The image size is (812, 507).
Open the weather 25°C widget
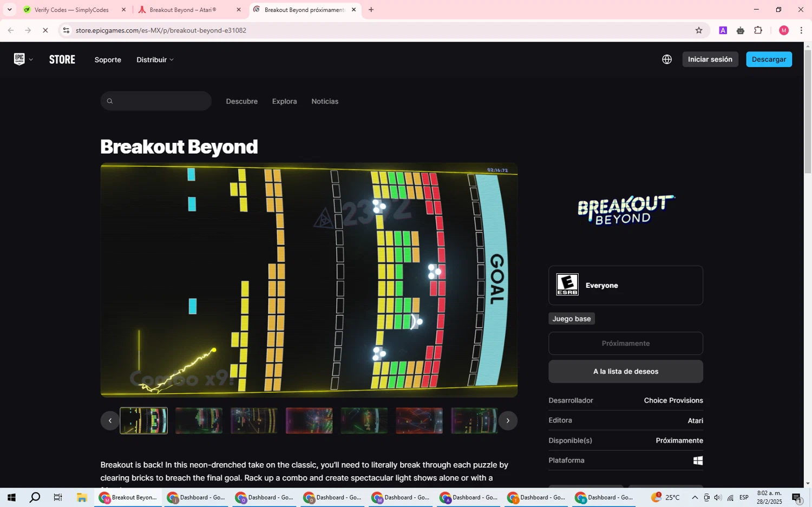coord(665,497)
